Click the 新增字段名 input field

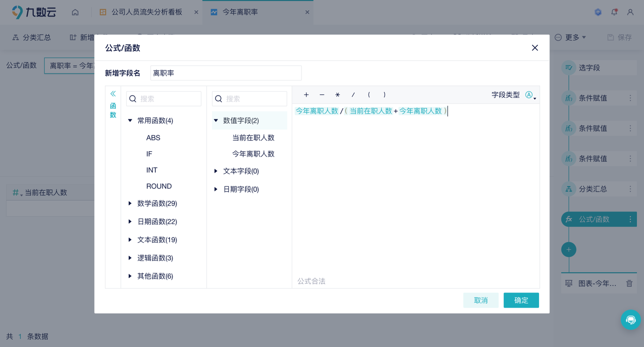(x=226, y=73)
